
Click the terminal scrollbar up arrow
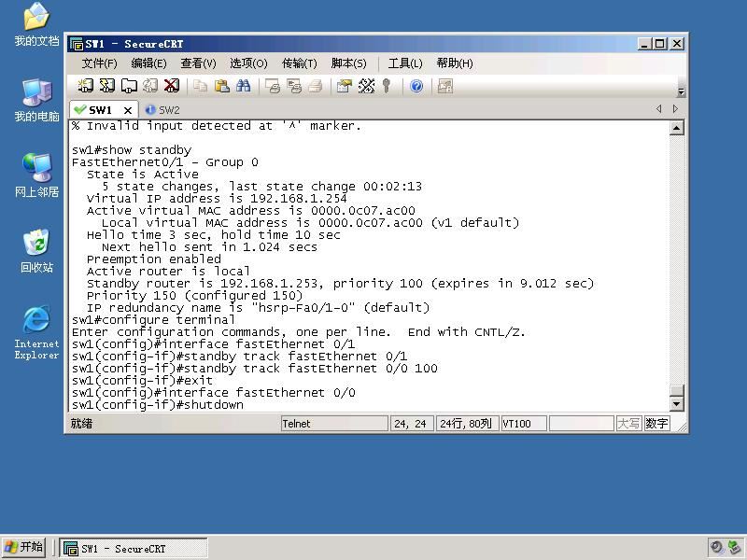(x=677, y=128)
